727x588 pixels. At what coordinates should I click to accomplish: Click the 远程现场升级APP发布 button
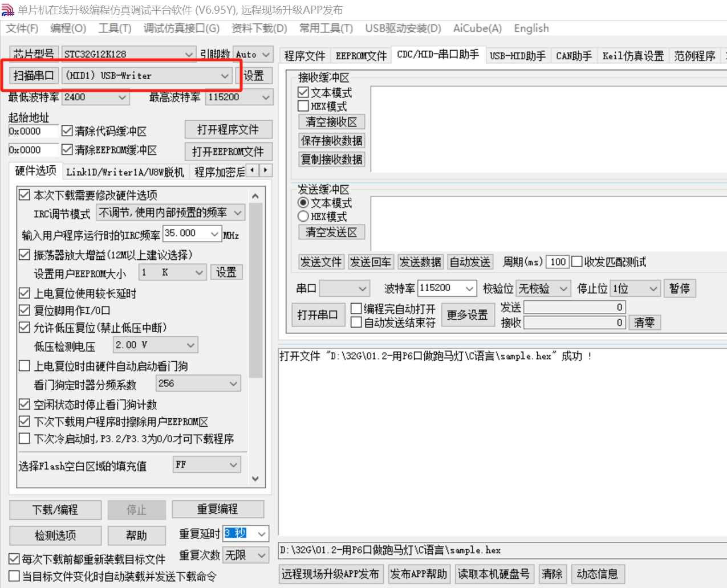tap(330, 574)
